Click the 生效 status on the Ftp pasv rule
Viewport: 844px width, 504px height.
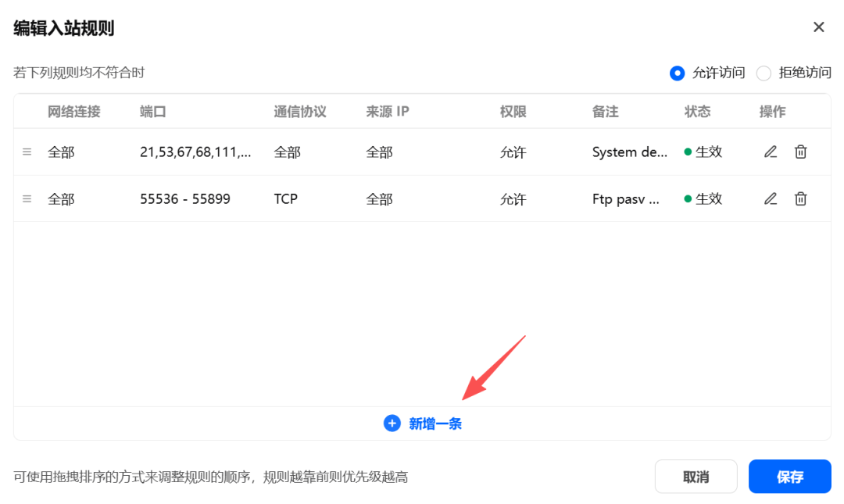tap(706, 198)
